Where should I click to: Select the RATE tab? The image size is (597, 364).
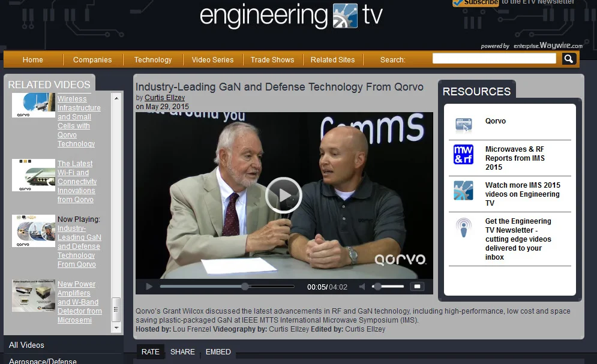pos(151,352)
